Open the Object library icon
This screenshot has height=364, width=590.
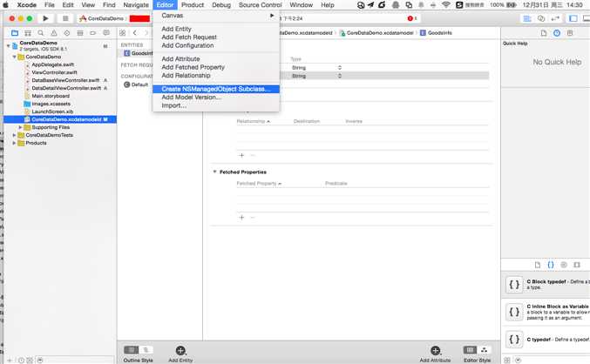[564, 265]
